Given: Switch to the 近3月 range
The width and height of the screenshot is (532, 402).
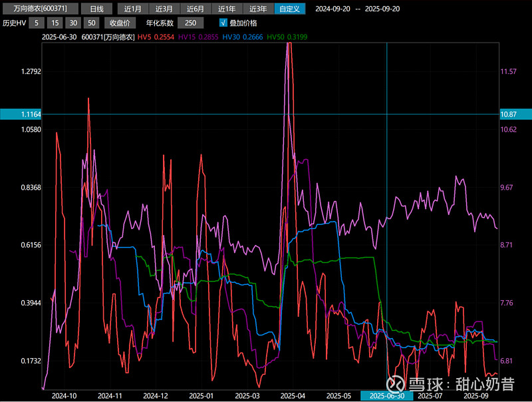Looking at the screenshot, I should pyautogui.click(x=164, y=9).
